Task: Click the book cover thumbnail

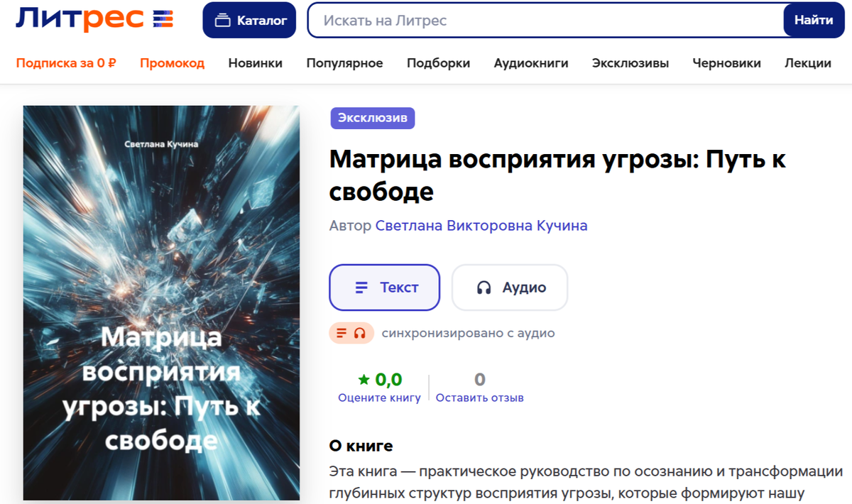Action: [161, 301]
